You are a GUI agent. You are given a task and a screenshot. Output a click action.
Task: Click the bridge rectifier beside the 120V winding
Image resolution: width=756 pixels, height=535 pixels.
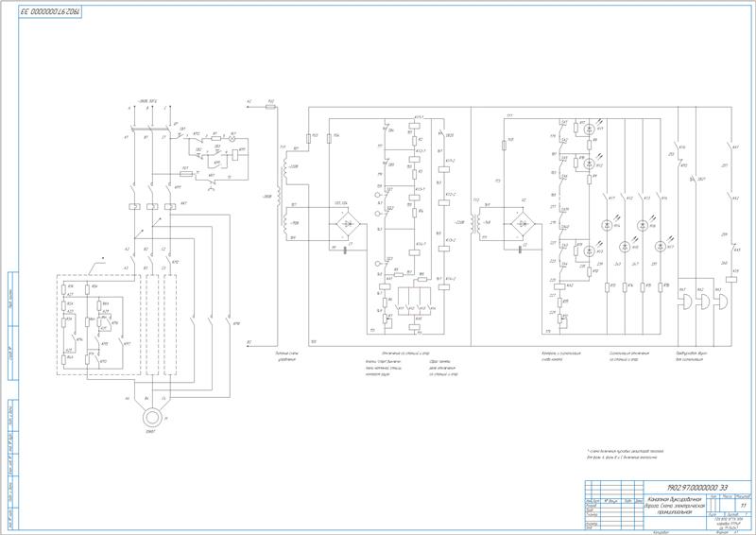click(x=348, y=223)
